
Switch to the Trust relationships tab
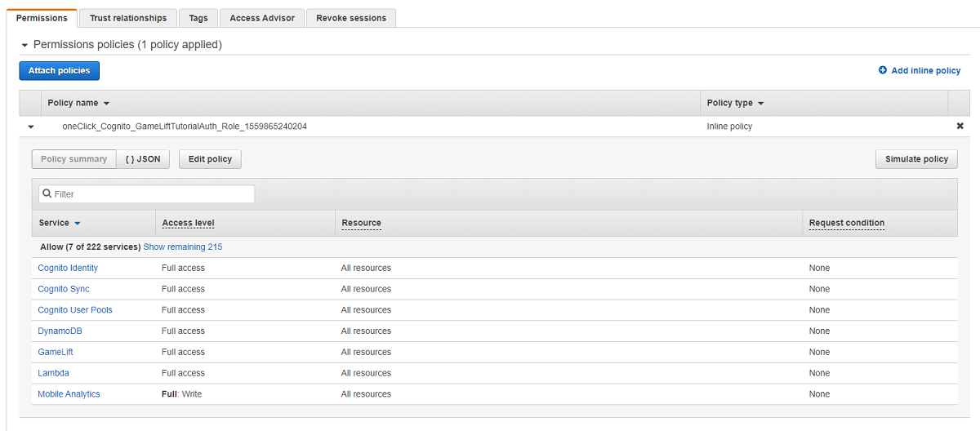pos(128,18)
